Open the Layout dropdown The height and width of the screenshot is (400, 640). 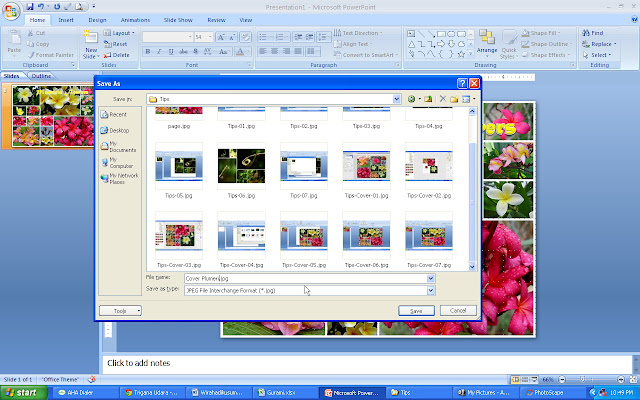point(119,33)
